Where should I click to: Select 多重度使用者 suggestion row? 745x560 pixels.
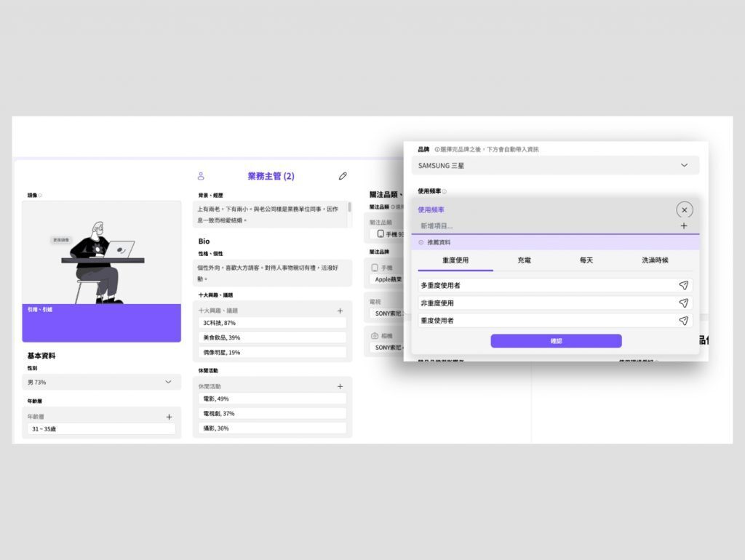pyautogui.click(x=555, y=285)
